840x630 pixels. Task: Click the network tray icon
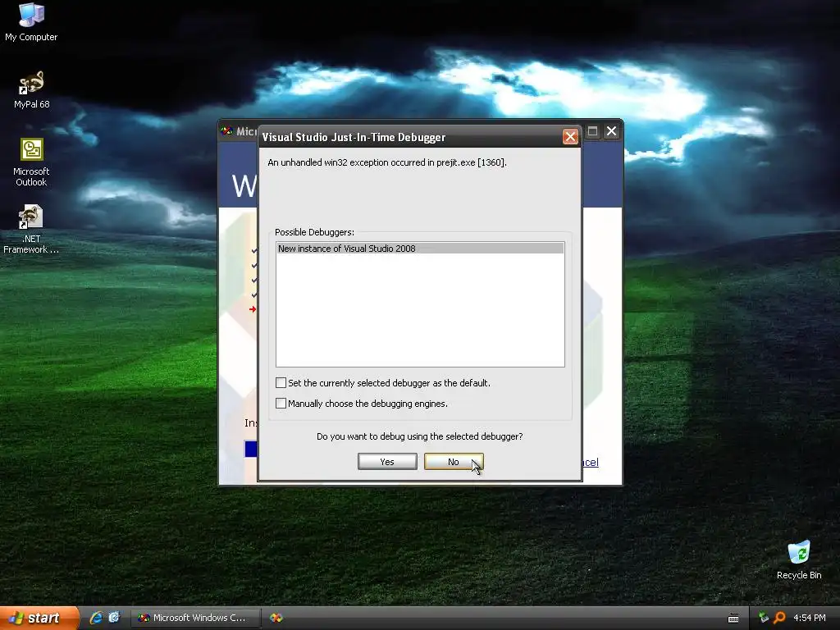[x=764, y=618]
